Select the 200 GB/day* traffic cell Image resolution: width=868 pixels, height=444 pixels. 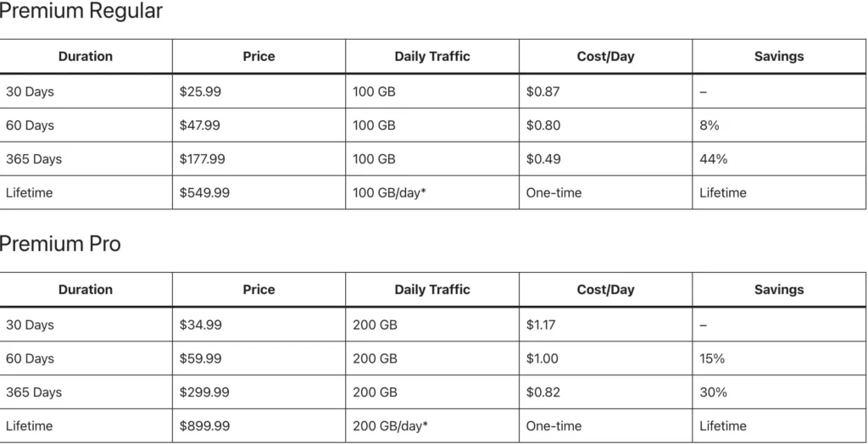(389, 426)
